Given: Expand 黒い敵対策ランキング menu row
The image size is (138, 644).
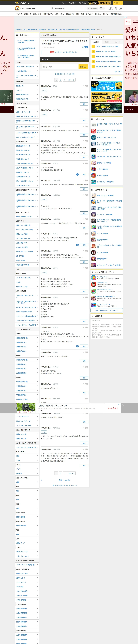Looking at the screenshot, I should point(27,150).
